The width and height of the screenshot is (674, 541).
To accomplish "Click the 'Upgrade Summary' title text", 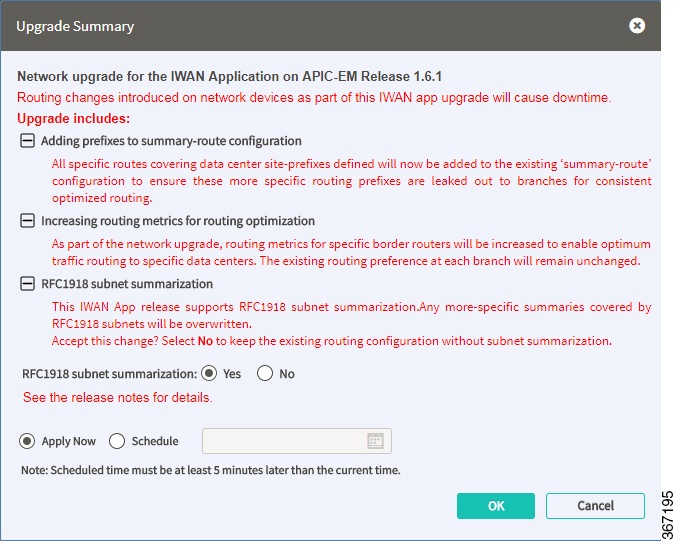I will coord(75,26).
